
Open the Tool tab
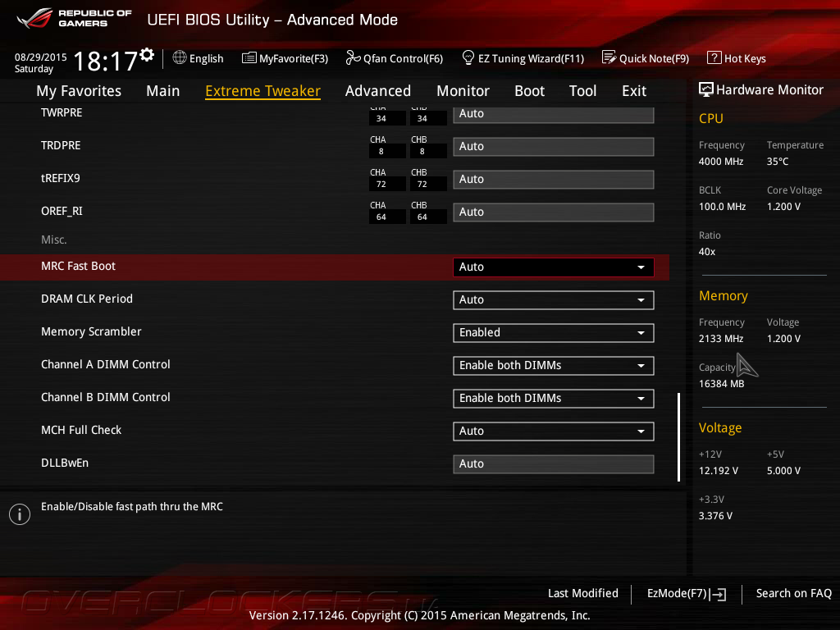click(x=583, y=91)
